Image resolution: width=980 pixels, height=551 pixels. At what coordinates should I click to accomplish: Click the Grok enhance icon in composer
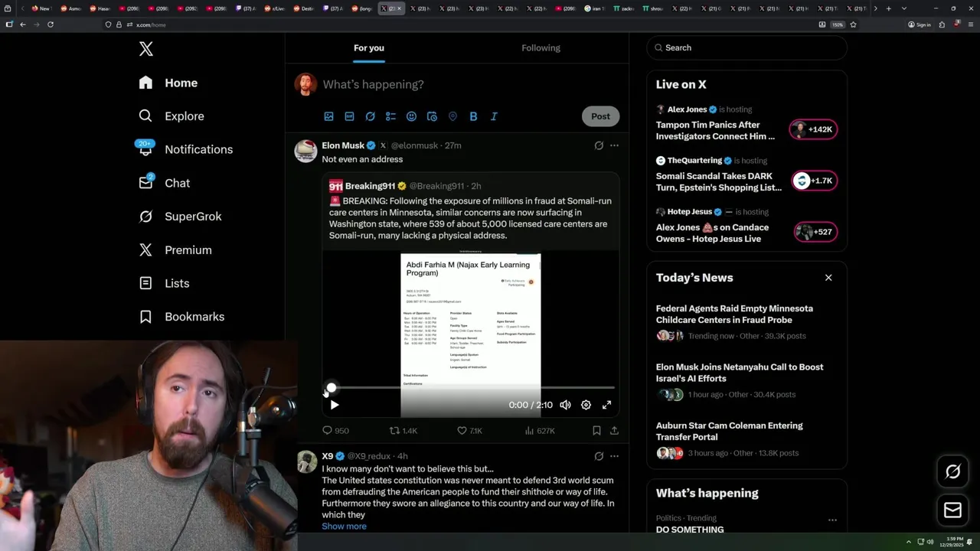(370, 116)
